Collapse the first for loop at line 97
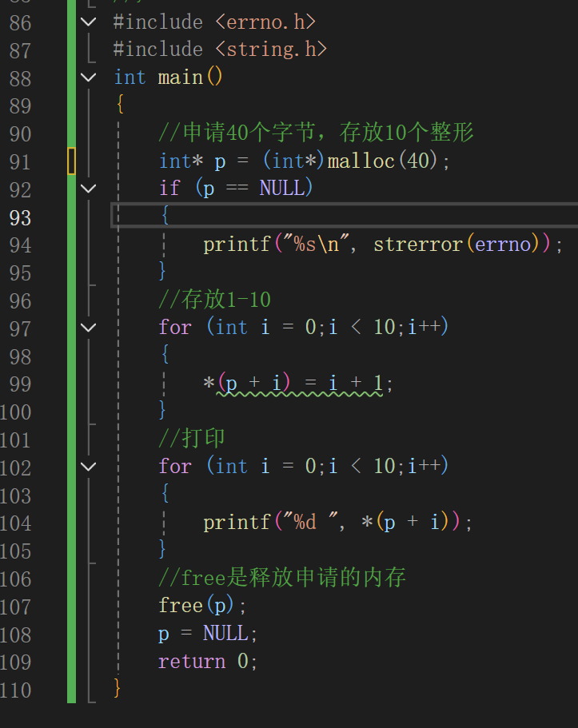The width and height of the screenshot is (578, 728). pos(88,328)
